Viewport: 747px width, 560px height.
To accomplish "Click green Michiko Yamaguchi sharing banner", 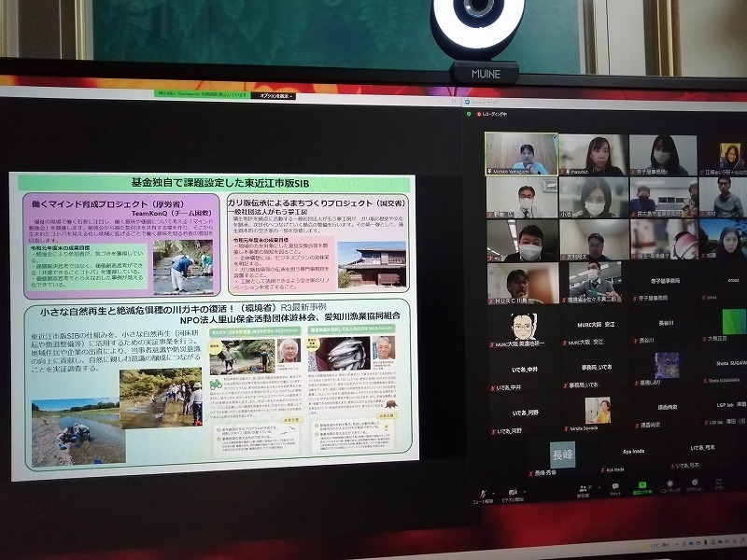I will point(202,95).
